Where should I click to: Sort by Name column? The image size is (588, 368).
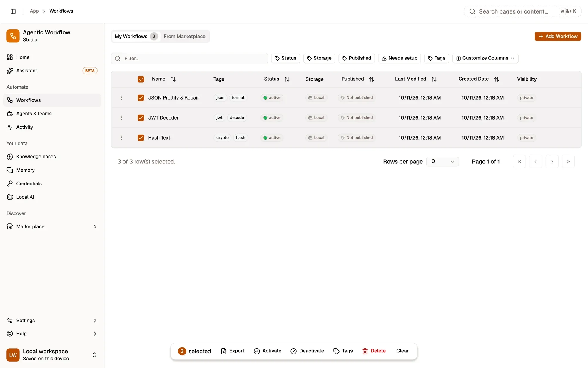(x=164, y=79)
